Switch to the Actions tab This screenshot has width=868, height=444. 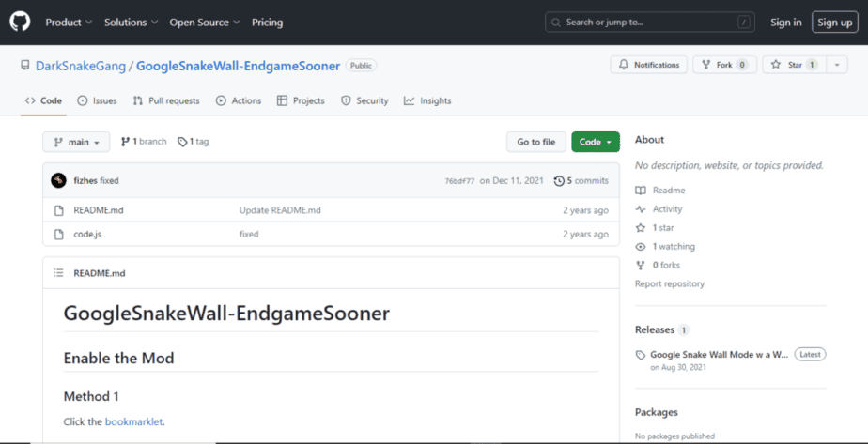(x=239, y=100)
